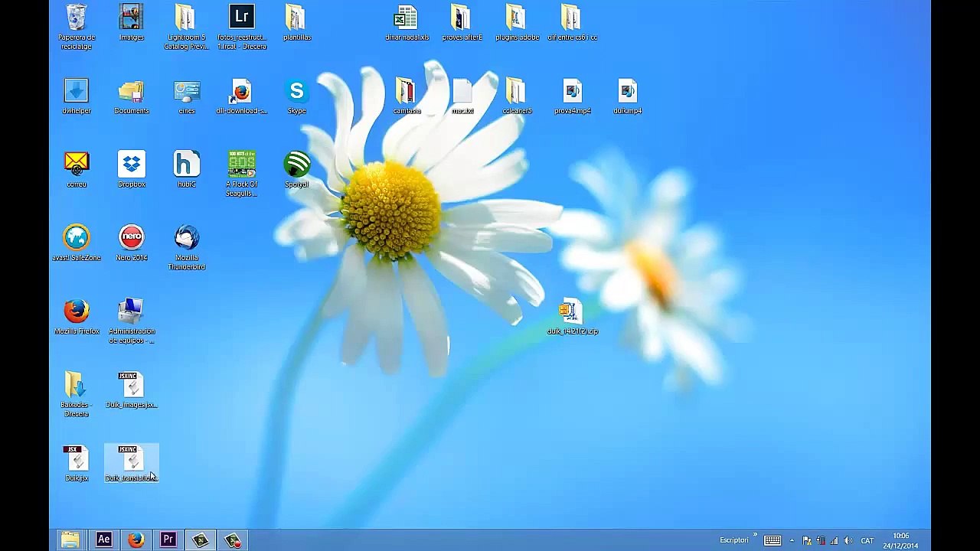Select the Nero 2014 desktop icon
This screenshot has width=980, height=551.
coord(132,243)
